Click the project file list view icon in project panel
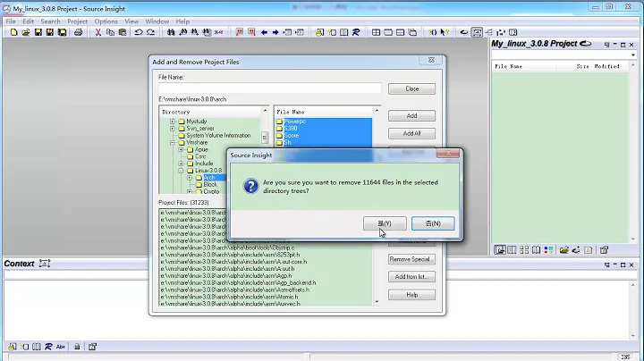 pos(500,250)
